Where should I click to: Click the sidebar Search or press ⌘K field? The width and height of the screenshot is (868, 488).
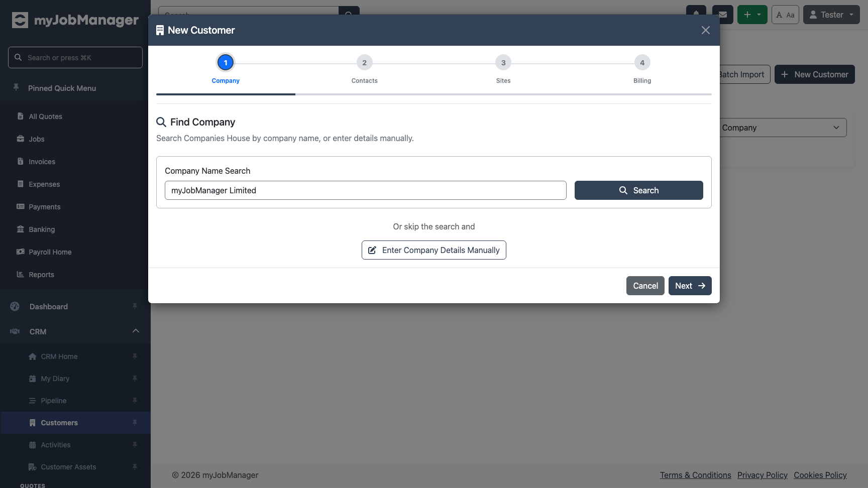75,57
